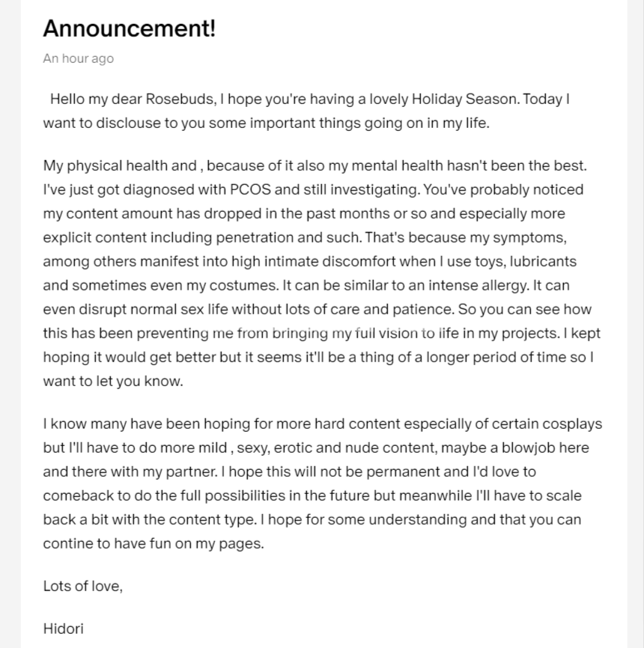Click the "An hour ago" timestamp
The width and height of the screenshot is (644, 648).
pos(78,58)
